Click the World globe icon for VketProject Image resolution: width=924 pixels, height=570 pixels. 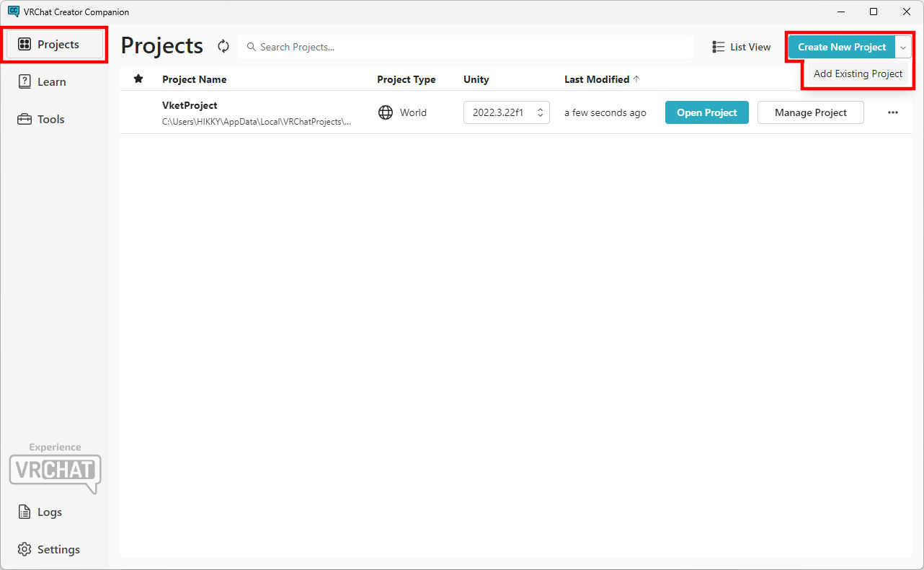click(386, 112)
